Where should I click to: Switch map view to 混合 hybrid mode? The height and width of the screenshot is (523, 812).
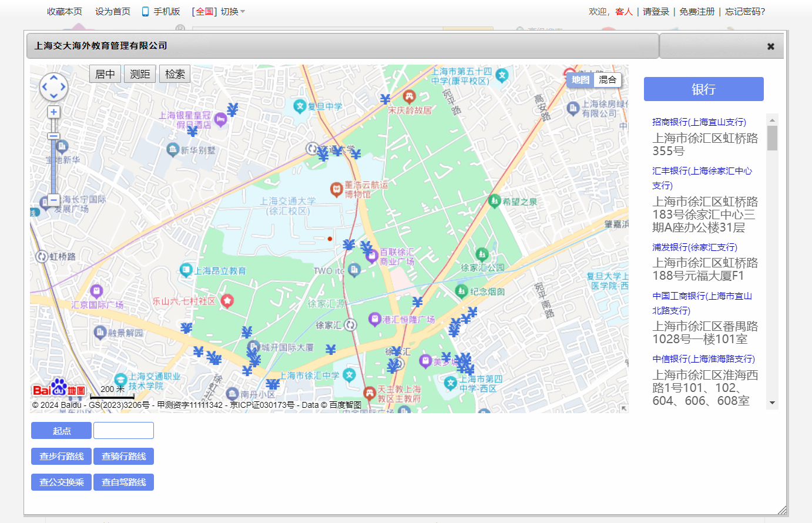click(608, 80)
